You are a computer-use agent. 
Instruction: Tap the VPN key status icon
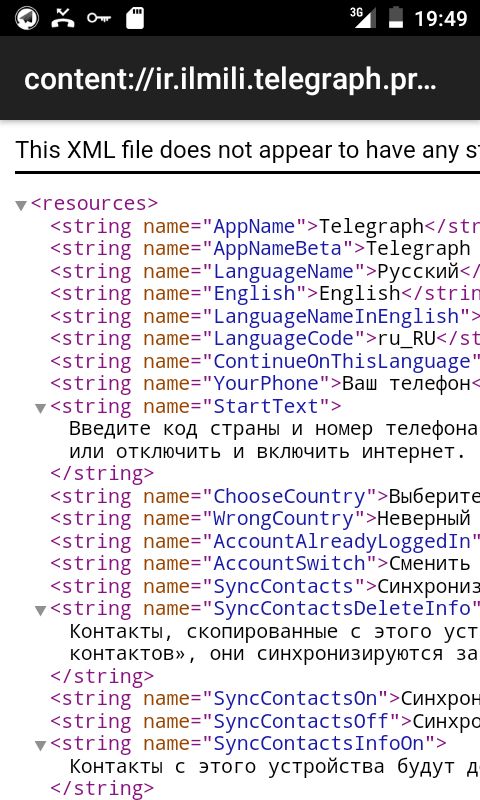click(98, 18)
